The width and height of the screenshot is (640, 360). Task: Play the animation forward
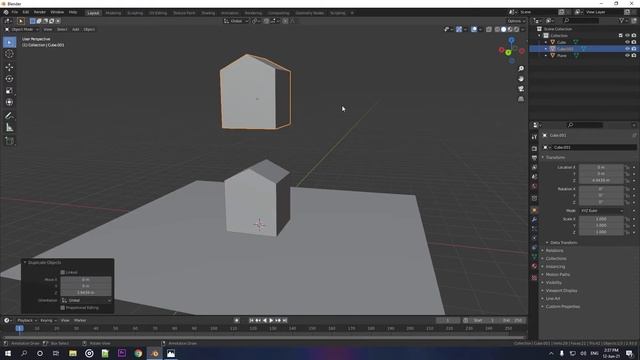271,320
